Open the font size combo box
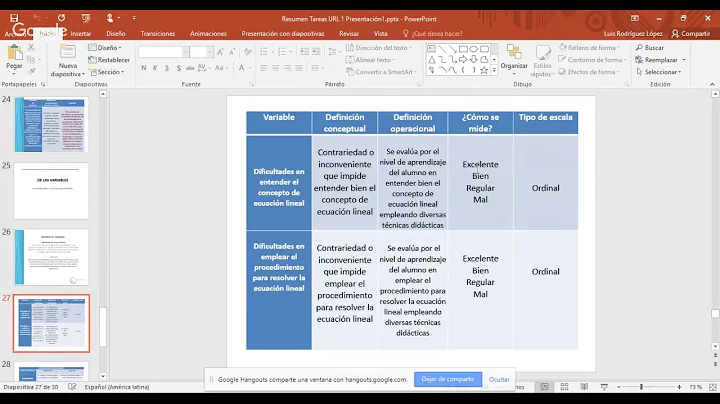The width and height of the screenshot is (720, 404). (202, 52)
